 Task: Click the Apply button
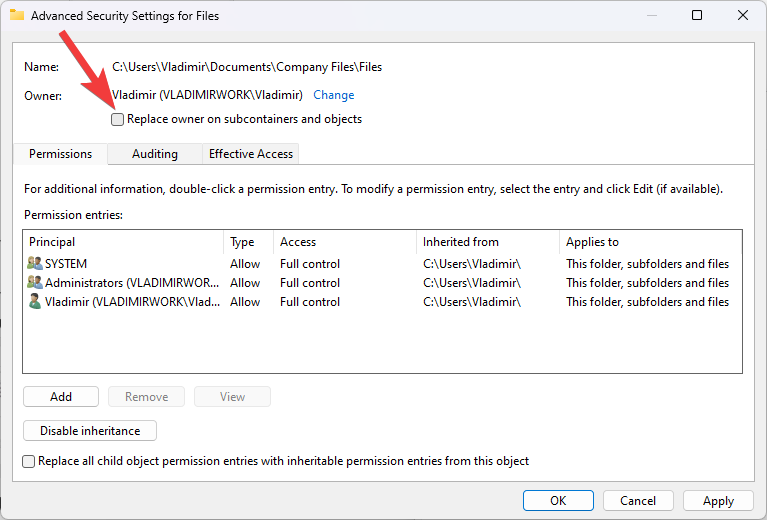click(718, 501)
